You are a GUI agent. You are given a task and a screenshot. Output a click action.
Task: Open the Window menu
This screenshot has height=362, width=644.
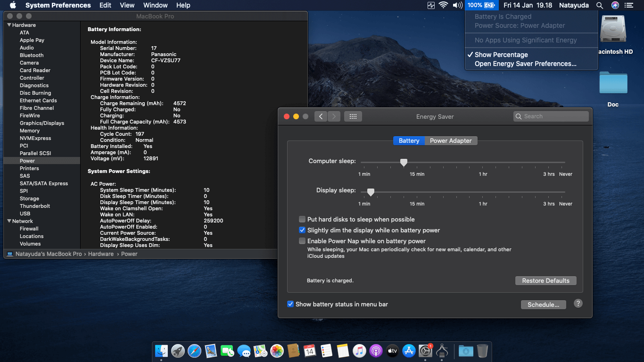(x=155, y=5)
